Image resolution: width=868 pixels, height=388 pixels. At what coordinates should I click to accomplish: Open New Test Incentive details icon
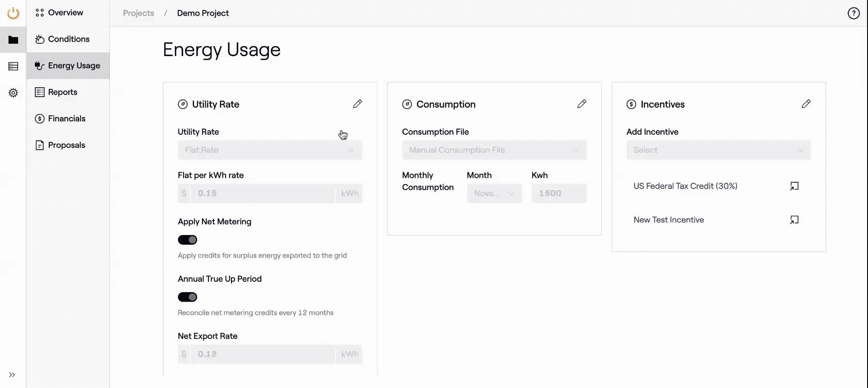794,220
